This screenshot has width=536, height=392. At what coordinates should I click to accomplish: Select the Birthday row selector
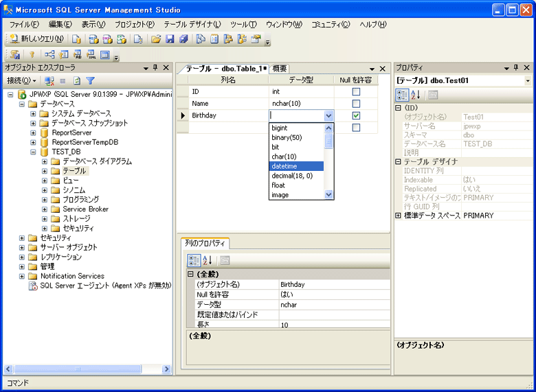[183, 115]
